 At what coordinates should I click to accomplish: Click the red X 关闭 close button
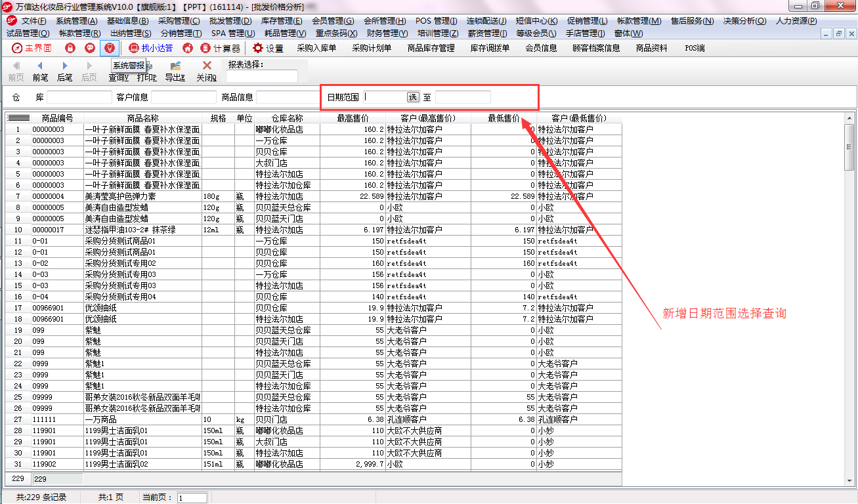pyautogui.click(x=207, y=72)
